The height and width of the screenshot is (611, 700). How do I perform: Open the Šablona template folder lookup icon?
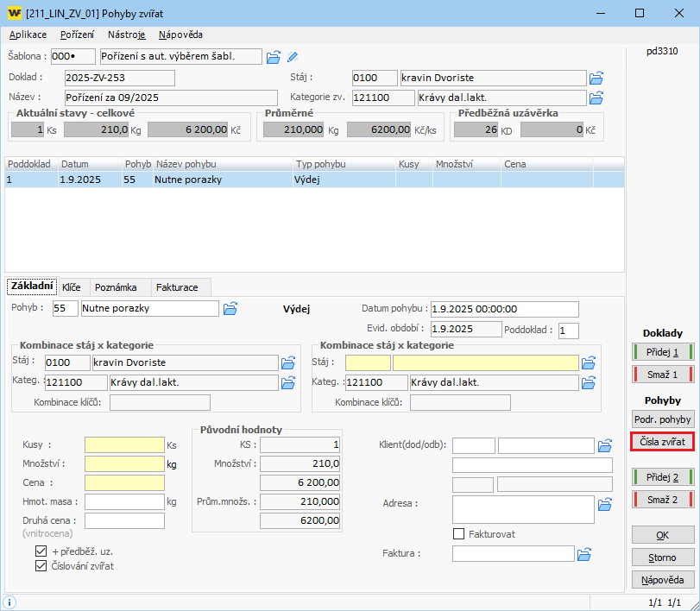point(274,57)
